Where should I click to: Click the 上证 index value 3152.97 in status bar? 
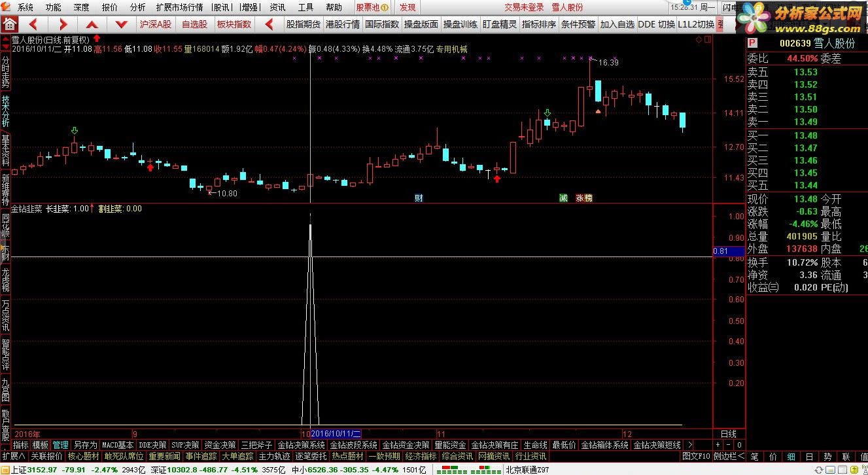pyautogui.click(x=43, y=470)
